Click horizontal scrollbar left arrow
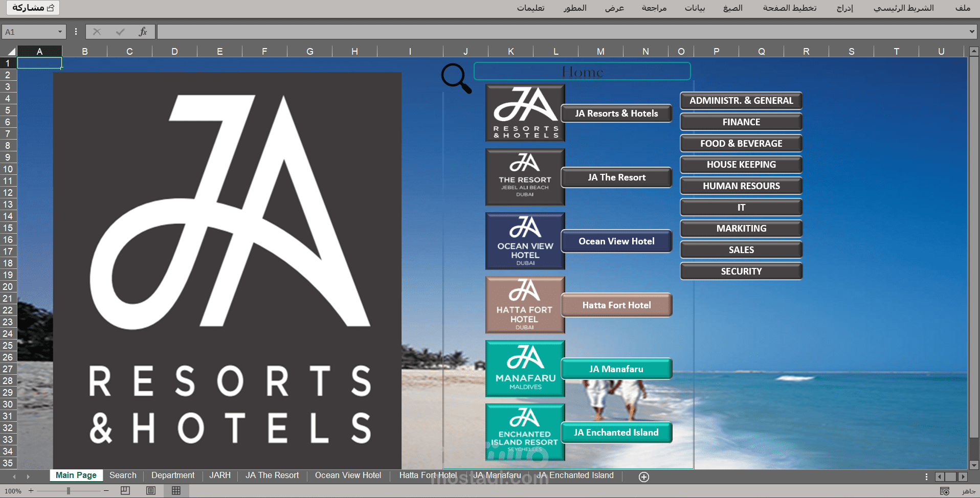Image resolution: width=980 pixels, height=498 pixels. click(940, 477)
